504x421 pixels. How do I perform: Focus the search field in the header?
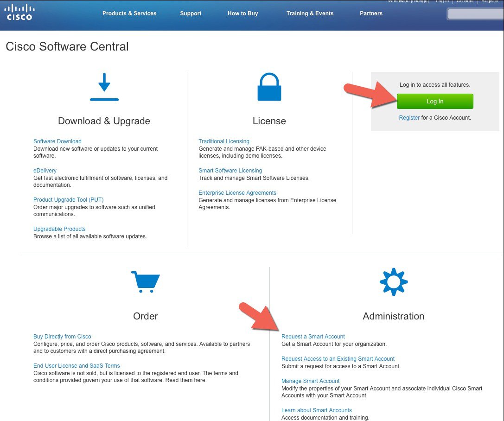(x=476, y=14)
